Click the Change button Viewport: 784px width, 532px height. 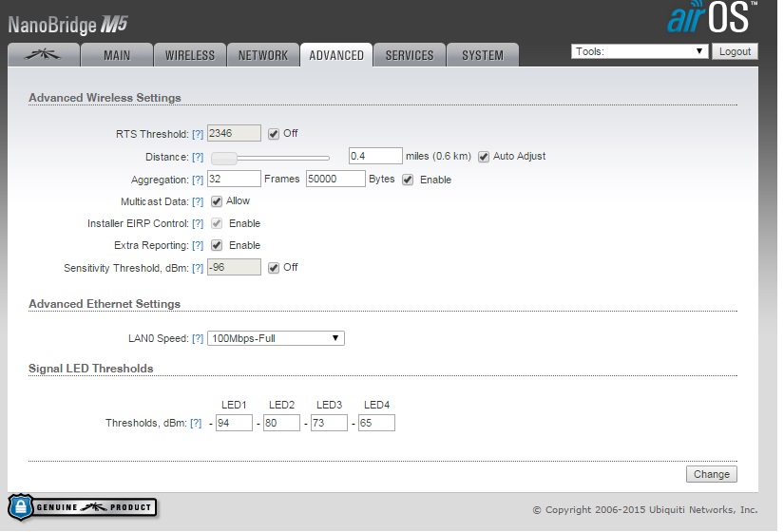point(712,474)
